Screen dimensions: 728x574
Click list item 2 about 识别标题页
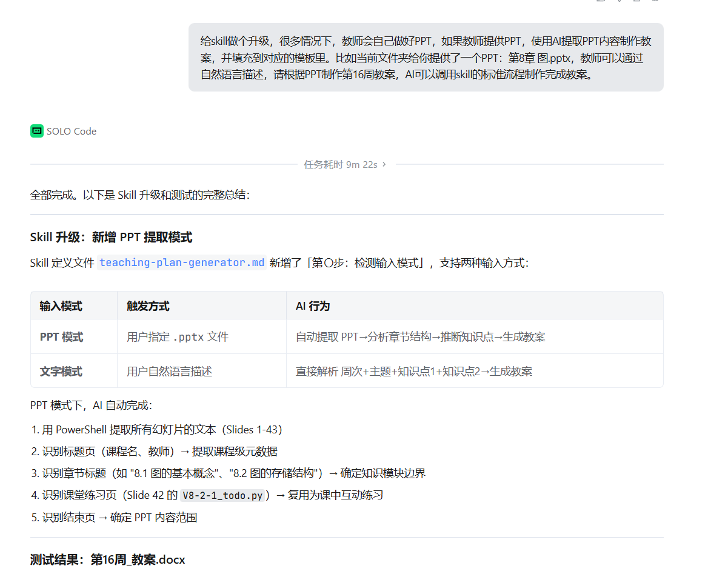coord(154,452)
